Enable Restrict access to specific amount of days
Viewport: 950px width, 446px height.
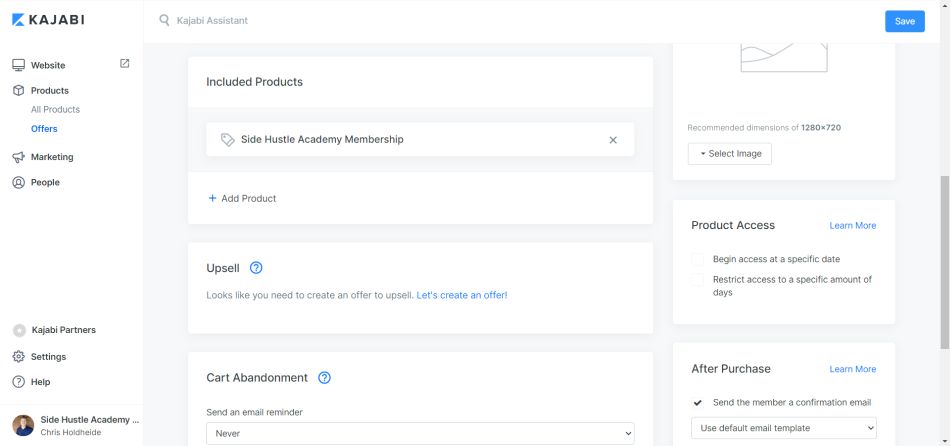pyautogui.click(x=698, y=280)
